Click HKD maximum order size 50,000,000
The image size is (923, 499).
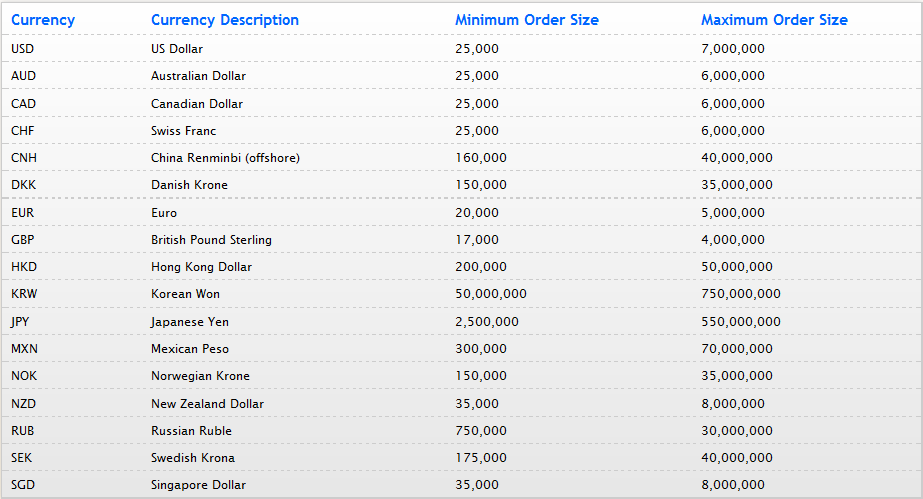[x=737, y=267]
